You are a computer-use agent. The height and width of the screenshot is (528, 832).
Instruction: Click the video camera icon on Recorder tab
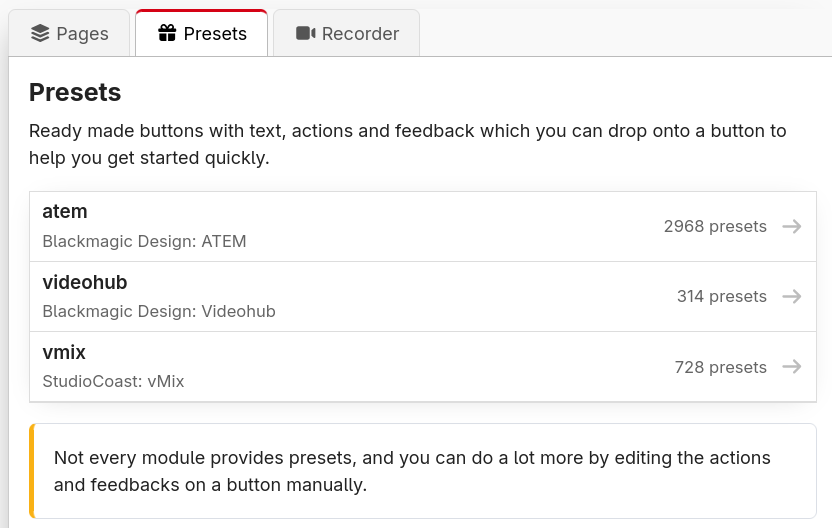pyautogui.click(x=306, y=33)
